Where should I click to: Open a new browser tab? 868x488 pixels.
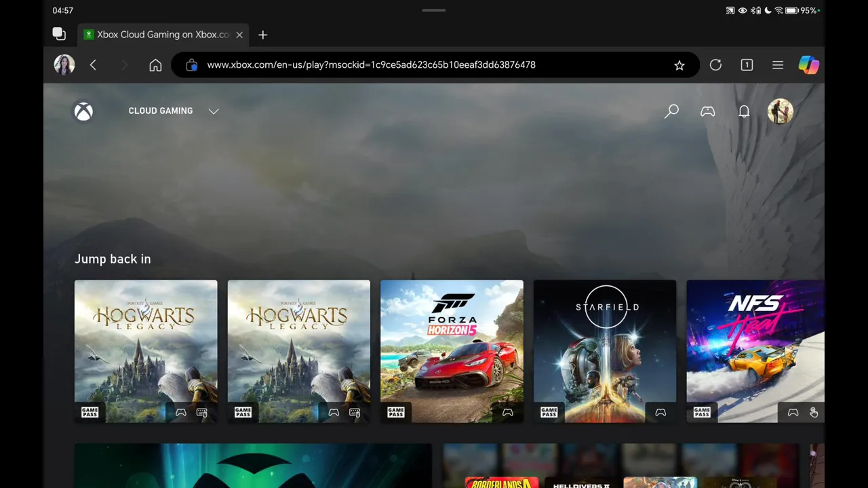[263, 35]
